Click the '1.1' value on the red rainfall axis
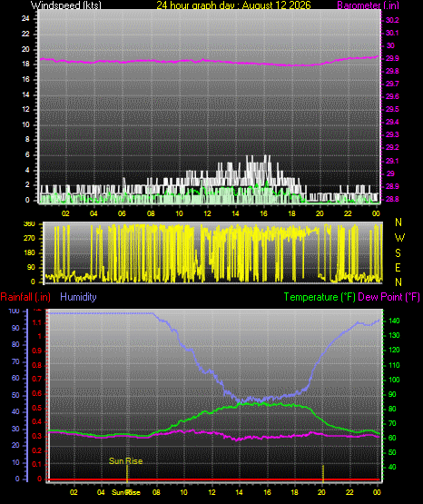Screen dimensions: 423x504 click(37, 322)
